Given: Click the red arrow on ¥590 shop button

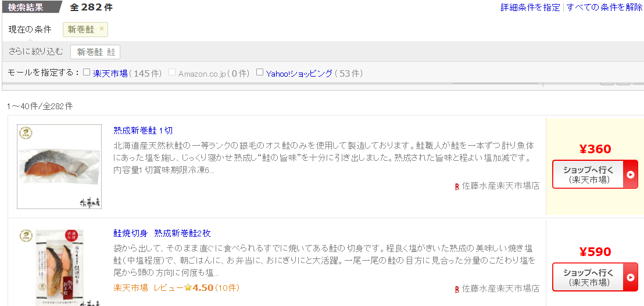Looking at the screenshot, I should [630, 277].
